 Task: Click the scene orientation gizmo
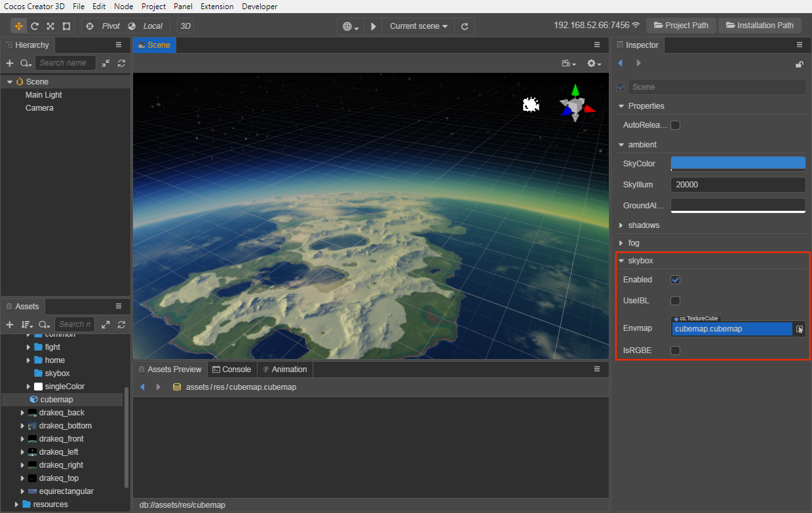click(x=576, y=104)
